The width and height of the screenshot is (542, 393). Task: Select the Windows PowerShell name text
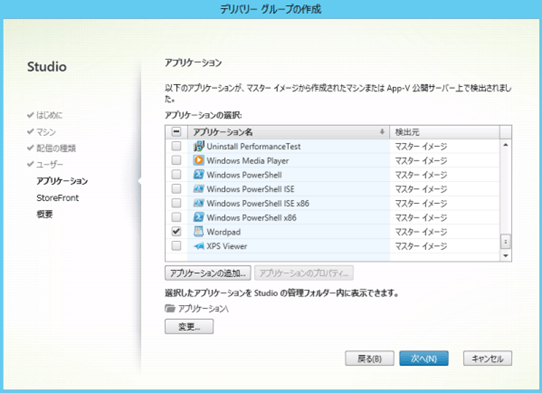[x=244, y=175]
